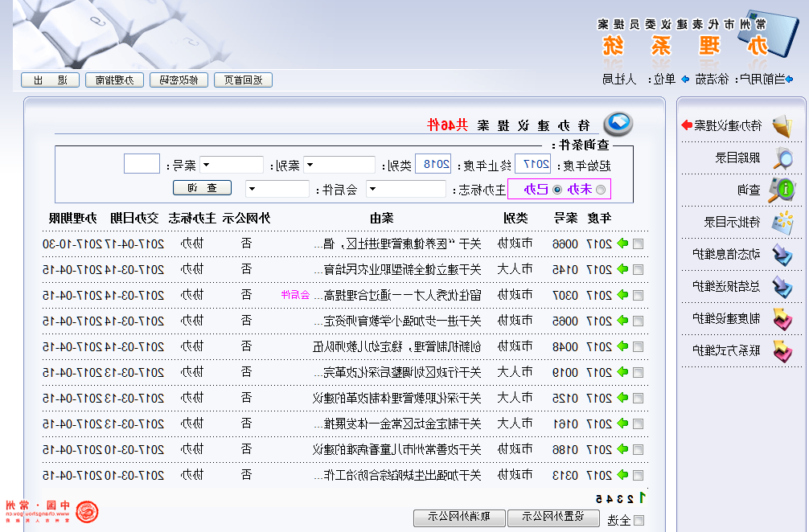Screen dimensions: 809x532
Task: Click the 设置外网公示 button
Action: tap(553, 518)
